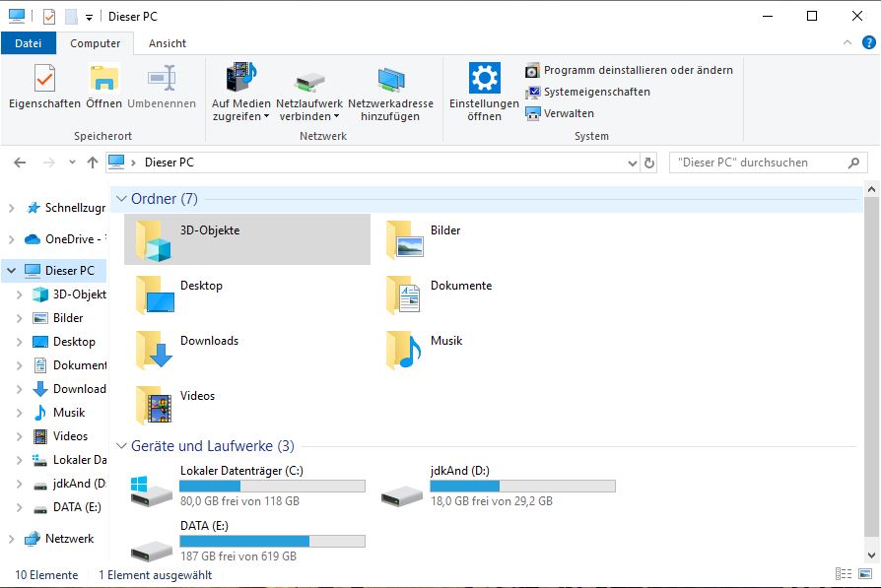
Task: Select the DATA (E:) drive in main pane
Action: [247, 541]
